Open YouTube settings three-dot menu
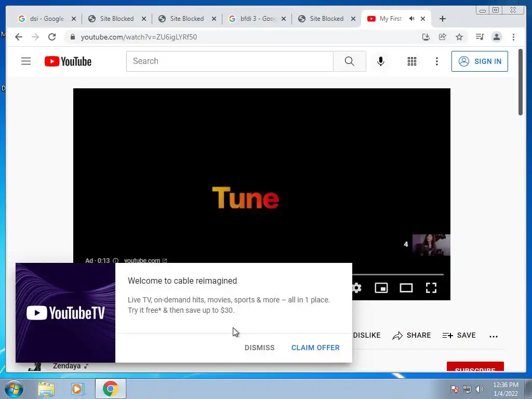 pos(436,61)
